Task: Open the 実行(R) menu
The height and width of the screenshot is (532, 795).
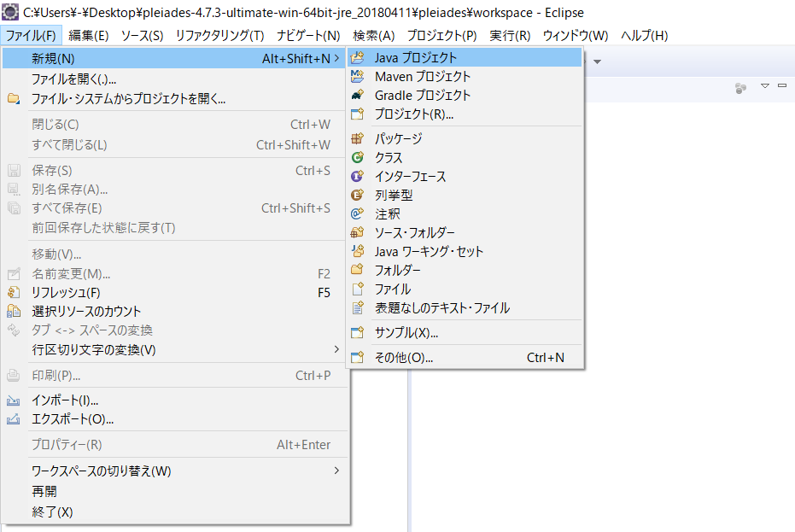Action: pos(510,36)
